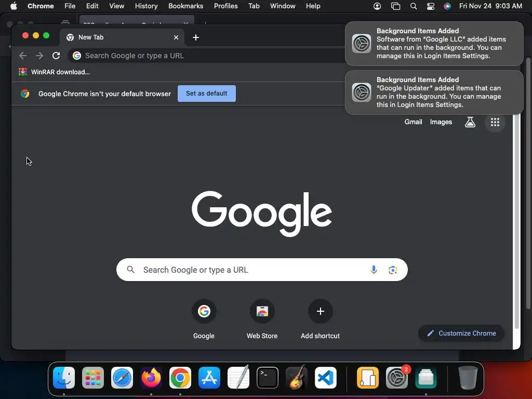Click the Google logo on page

pos(262,213)
